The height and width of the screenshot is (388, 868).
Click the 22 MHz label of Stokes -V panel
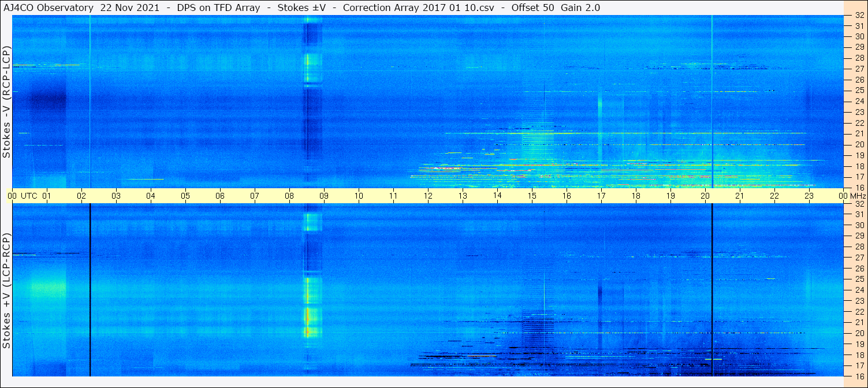[x=859, y=123]
